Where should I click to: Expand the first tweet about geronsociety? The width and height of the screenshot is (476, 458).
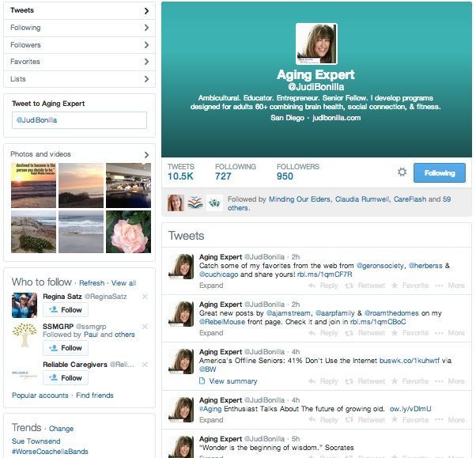(x=211, y=286)
